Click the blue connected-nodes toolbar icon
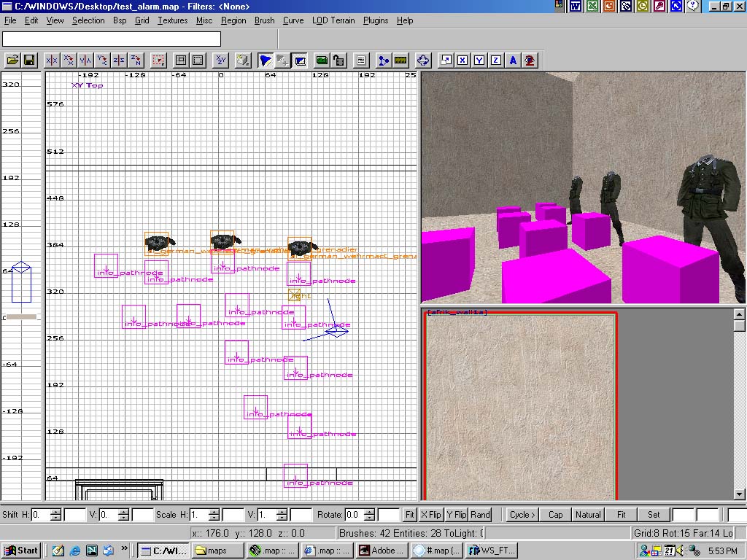747x560 pixels. pos(383,61)
